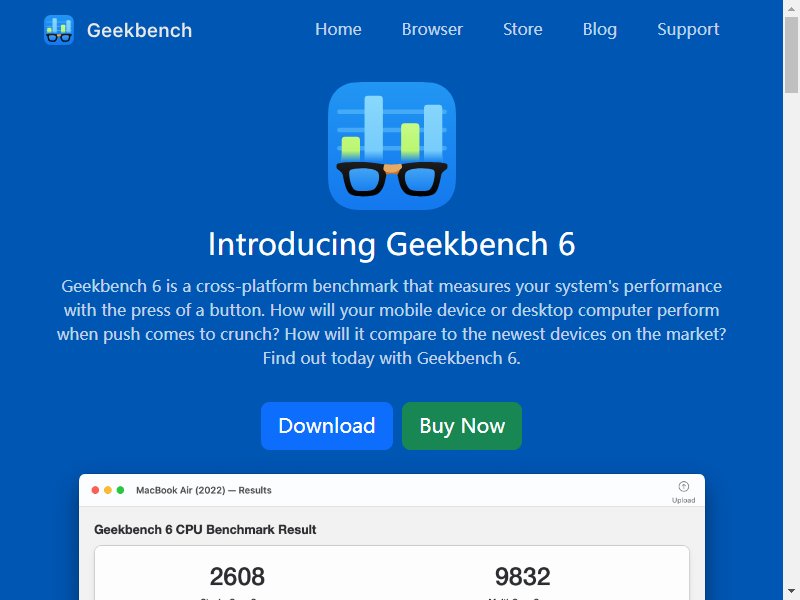Screen dimensions: 800x600
Task: Go to the Store page
Action: pyautogui.click(x=523, y=30)
